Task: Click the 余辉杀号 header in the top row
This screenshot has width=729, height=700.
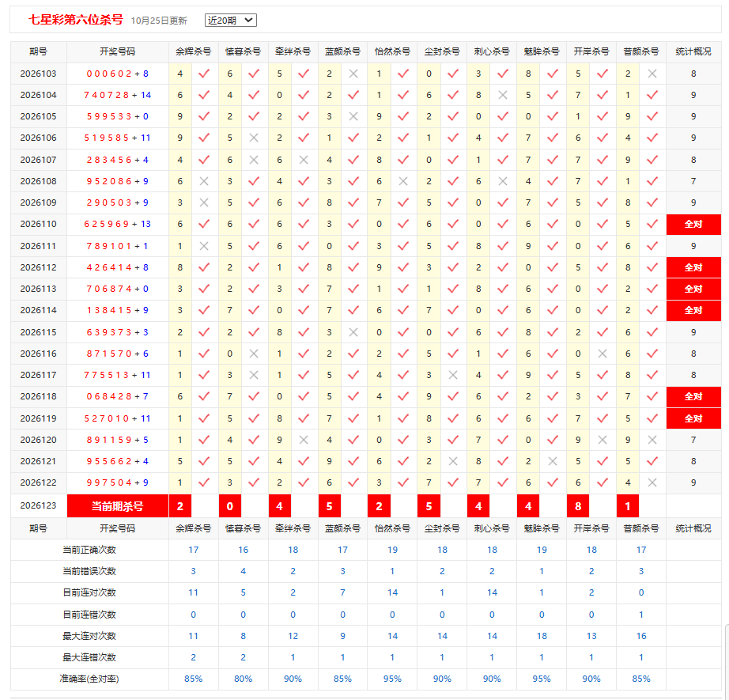Action: 194,51
